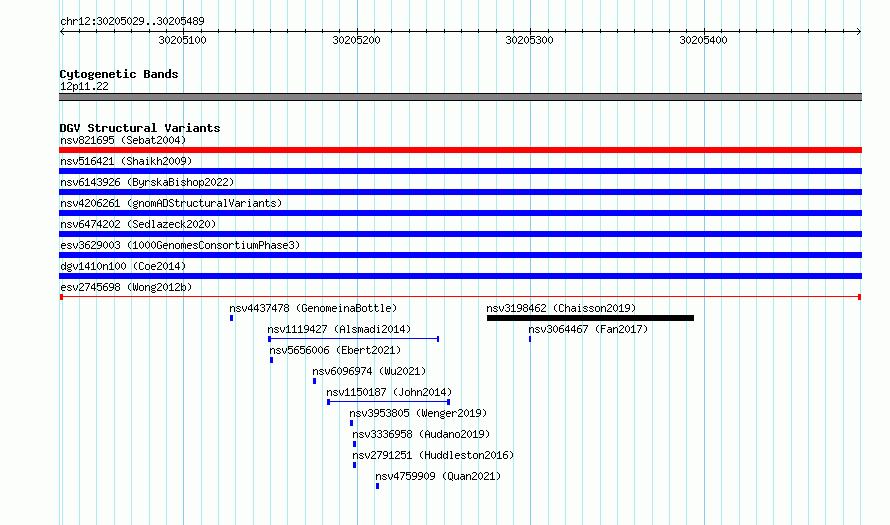The image size is (890, 525).
Task: Click the 30205100 ruler position
Action: point(182,40)
